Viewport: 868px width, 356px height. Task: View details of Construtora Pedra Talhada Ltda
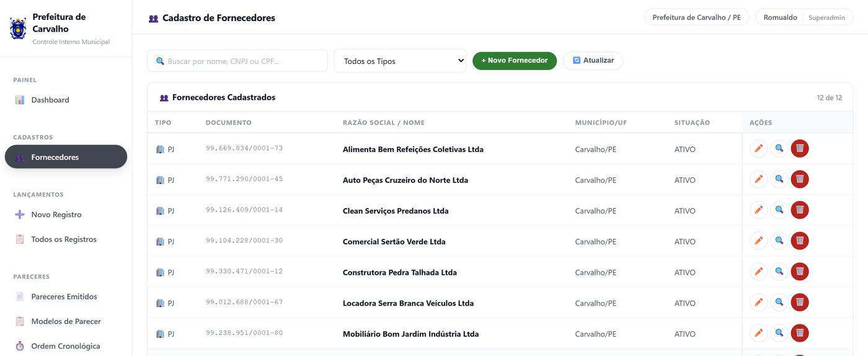(x=779, y=272)
